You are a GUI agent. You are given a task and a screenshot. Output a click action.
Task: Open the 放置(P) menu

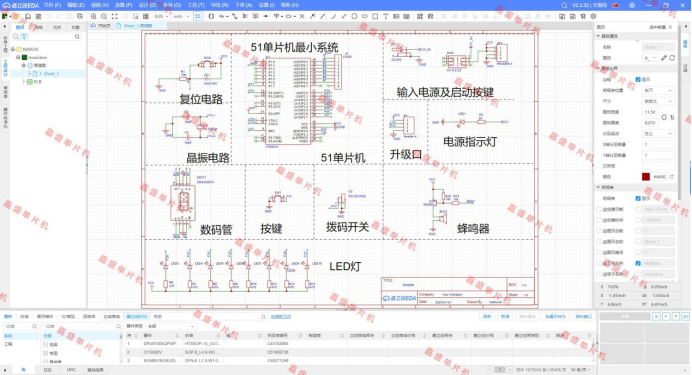[124, 5]
